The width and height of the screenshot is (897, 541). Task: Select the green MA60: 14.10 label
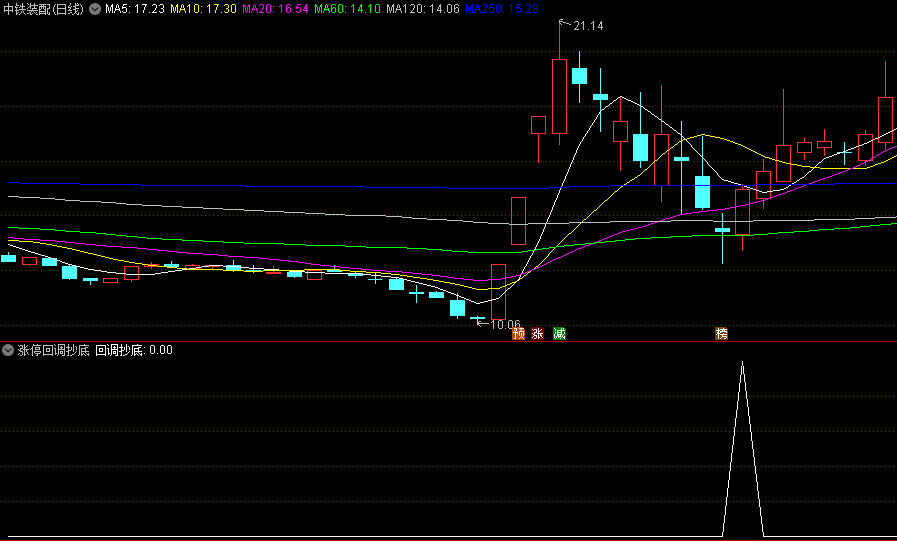click(347, 9)
